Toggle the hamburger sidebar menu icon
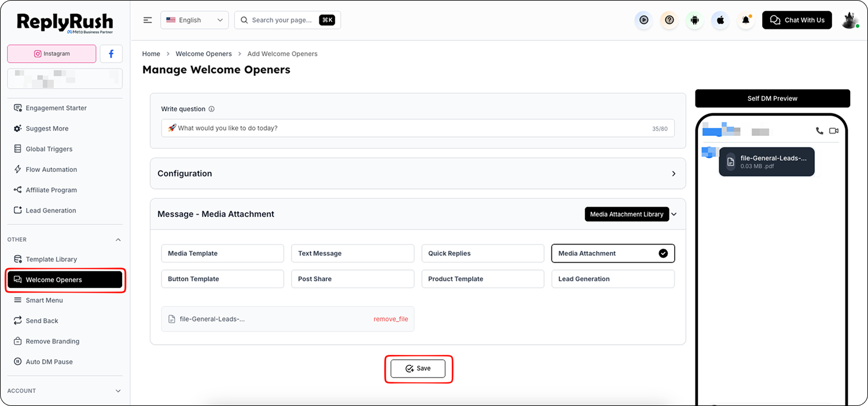Screen dimensions: 868x406 coord(148,20)
